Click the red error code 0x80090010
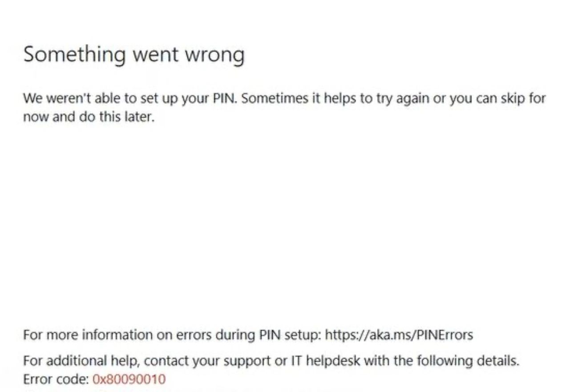Screen dimensions: 574x392 click(129, 380)
